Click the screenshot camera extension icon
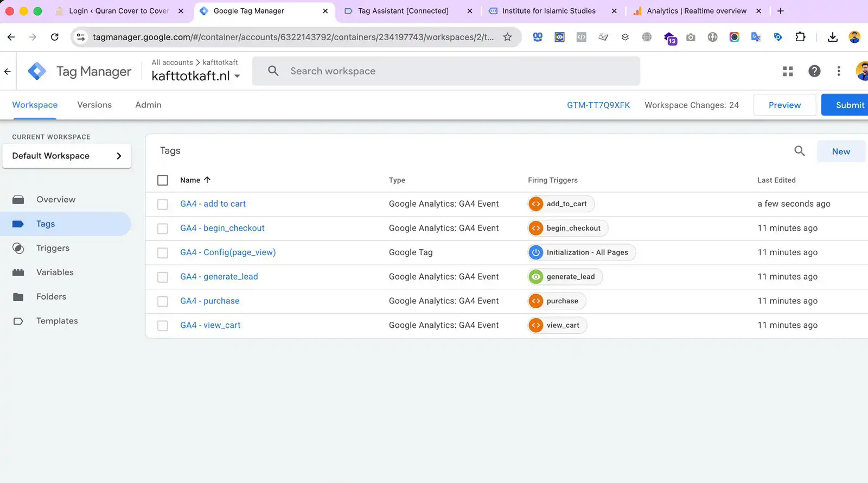 point(691,37)
